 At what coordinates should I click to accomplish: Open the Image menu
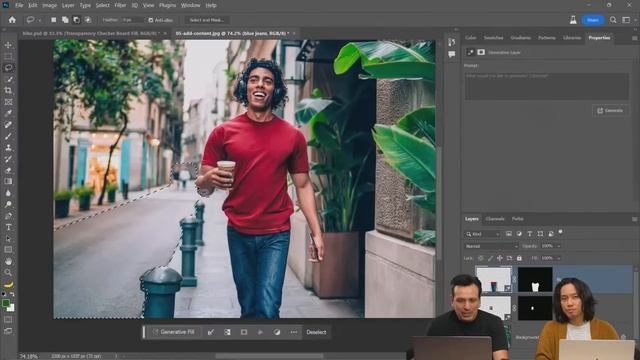(x=49, y=5)
